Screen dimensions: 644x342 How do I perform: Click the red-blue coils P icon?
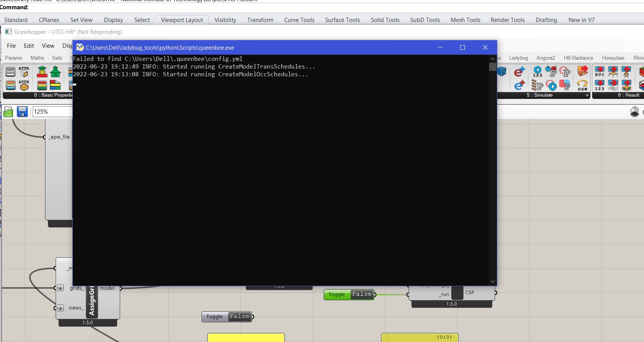tap(565, 85)
